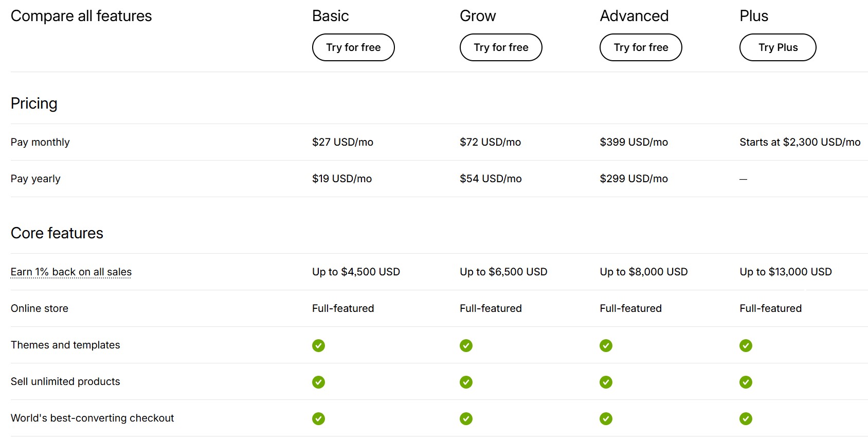Click Try for free under Grow plan
Image resolution: width=868 pixels, height=437 pixels.
coord(501,47)
